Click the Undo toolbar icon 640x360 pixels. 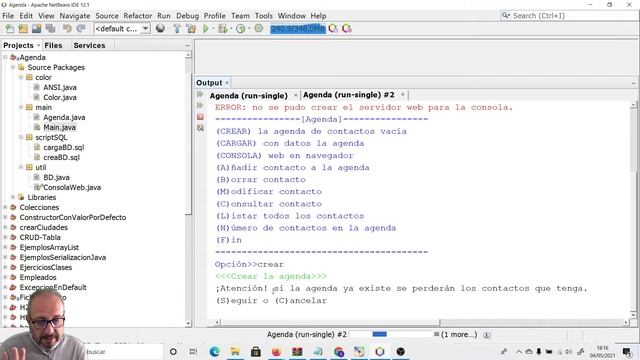[x=67, y=29]
